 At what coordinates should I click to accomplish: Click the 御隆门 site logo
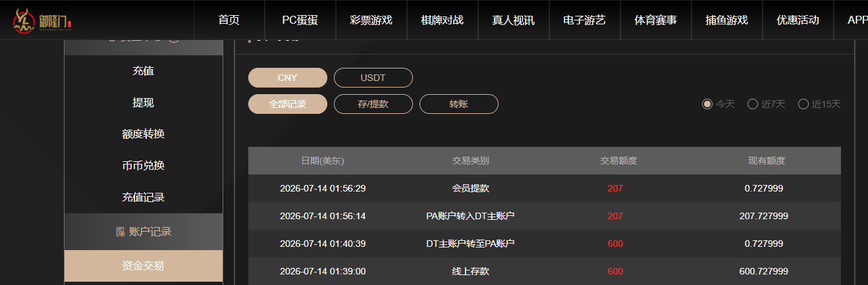pos(42,21)
